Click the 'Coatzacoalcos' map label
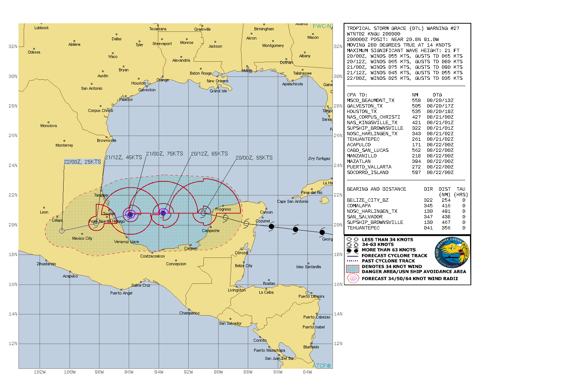 pyautogui.click(x=152, y=256)
